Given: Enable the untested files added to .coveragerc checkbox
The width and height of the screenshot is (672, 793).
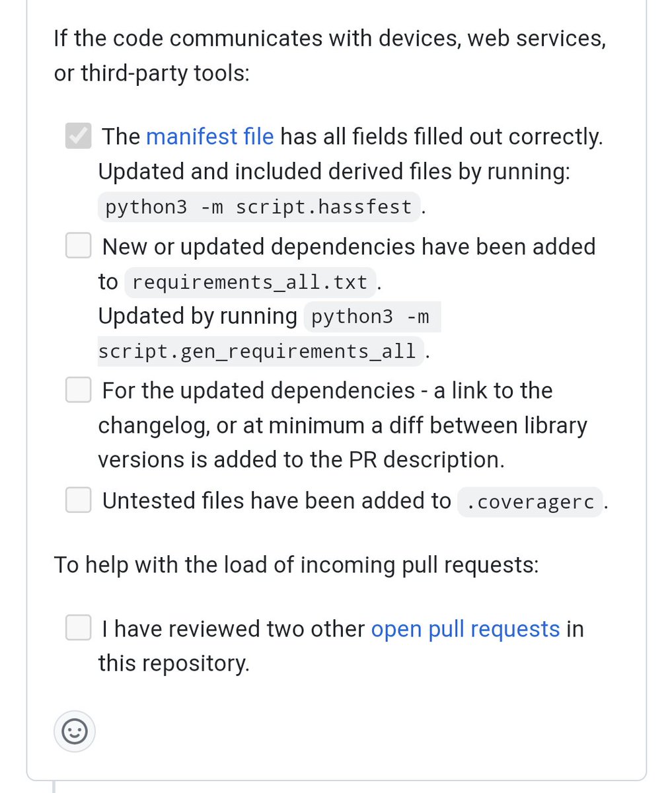Looking at the screenshot, I should (x=78, y=500).
